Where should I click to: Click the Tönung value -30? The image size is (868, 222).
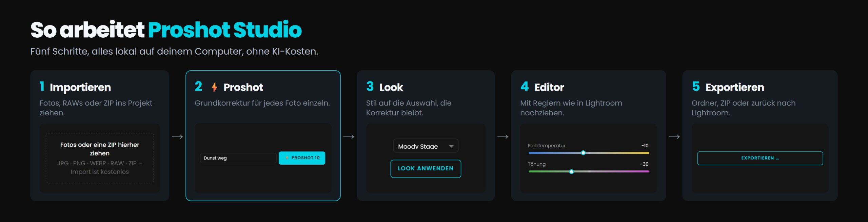(x=644, y=164)
